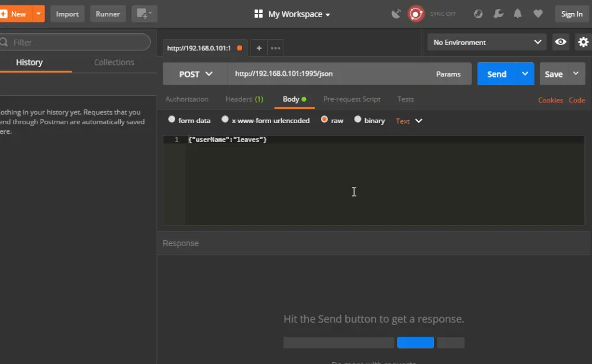The width and height of the screenshot is (592, 364).
Task: Switch to the Collections tab
Action: (114, 62)
